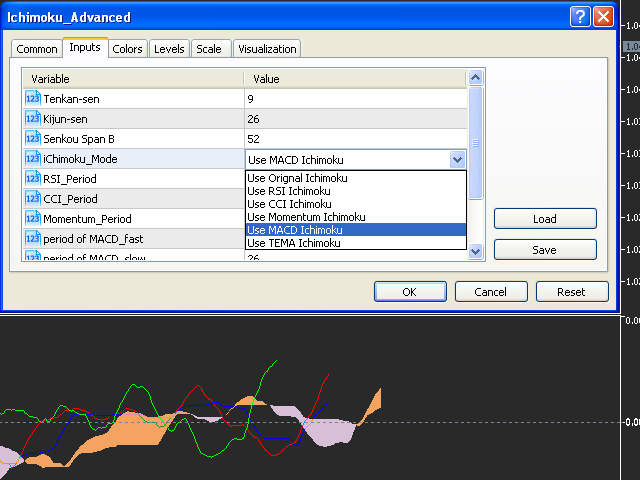Viewport: 640px width, 480px height.
Task: Click the RSI_Period variable icon
Action: (32, 178)
